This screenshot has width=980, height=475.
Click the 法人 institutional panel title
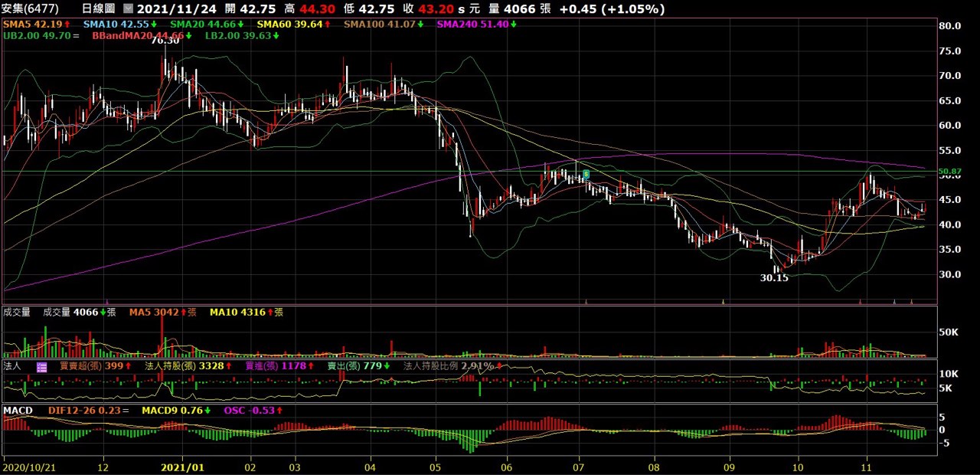click(12, 366)
